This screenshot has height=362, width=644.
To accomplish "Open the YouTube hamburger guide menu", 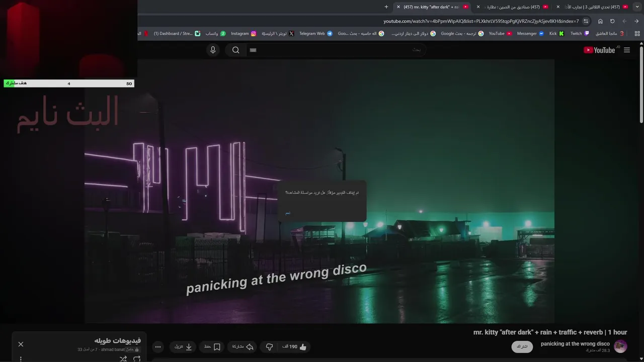I will pos(627,50).
